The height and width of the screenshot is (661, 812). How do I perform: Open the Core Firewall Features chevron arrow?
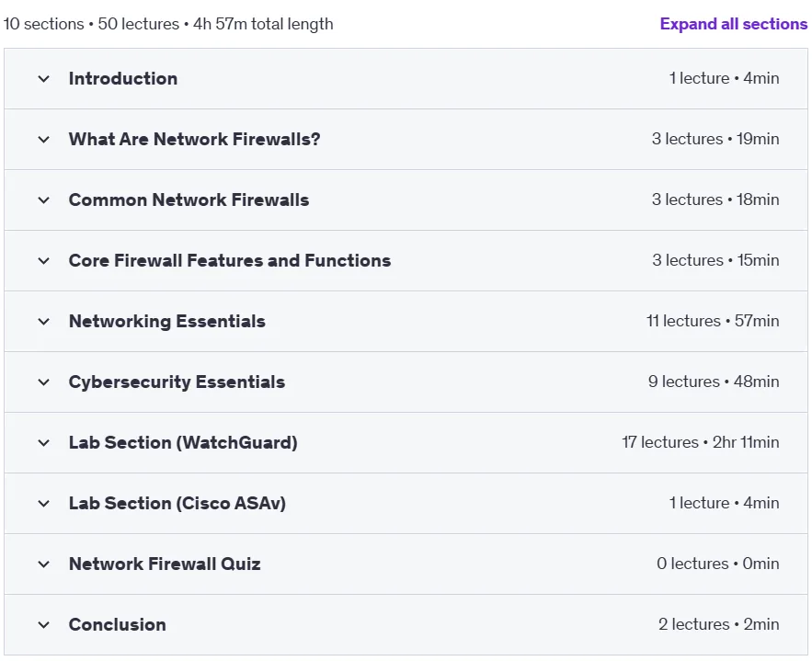tap(44, 261)
